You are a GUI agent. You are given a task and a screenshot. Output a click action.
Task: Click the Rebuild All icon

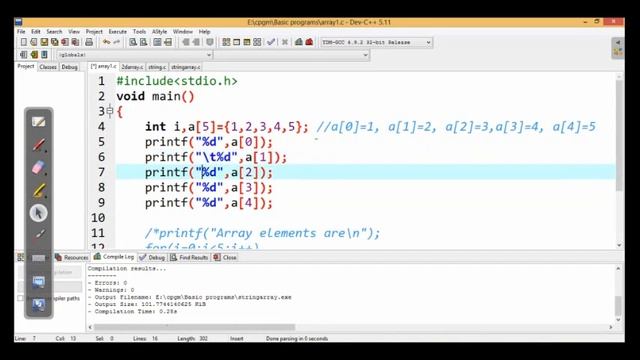tap(257, 42)
